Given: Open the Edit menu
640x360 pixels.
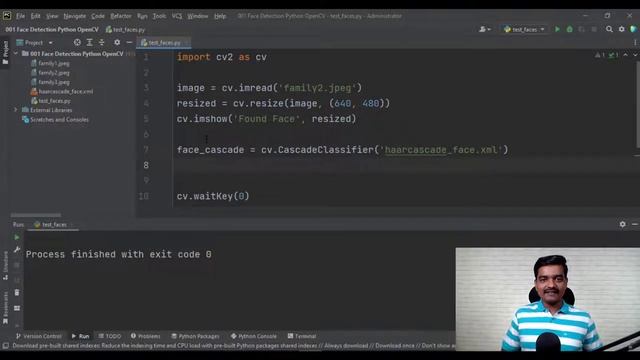Looking at the screenshot, I should [36, 16].
